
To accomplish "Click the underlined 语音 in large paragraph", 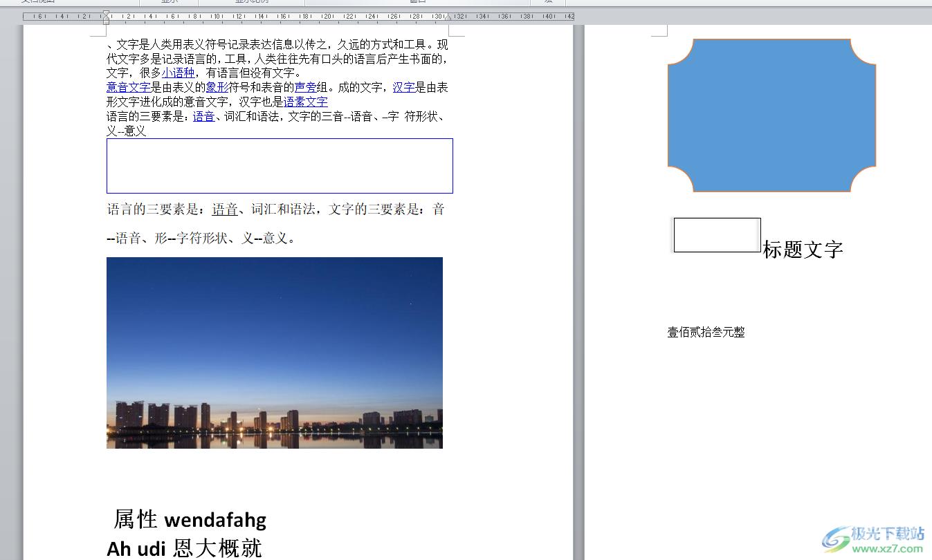I will click(225, 209).
